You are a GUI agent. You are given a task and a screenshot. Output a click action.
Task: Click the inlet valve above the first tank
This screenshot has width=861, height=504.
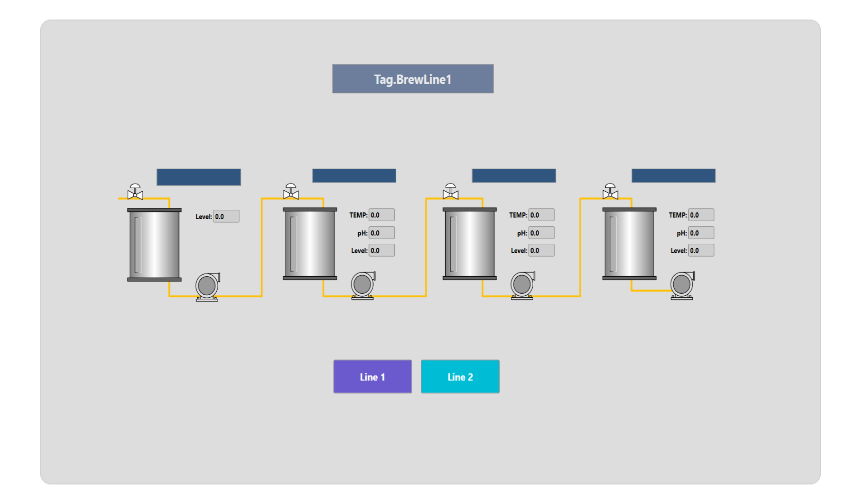click(x=135, y=192)
